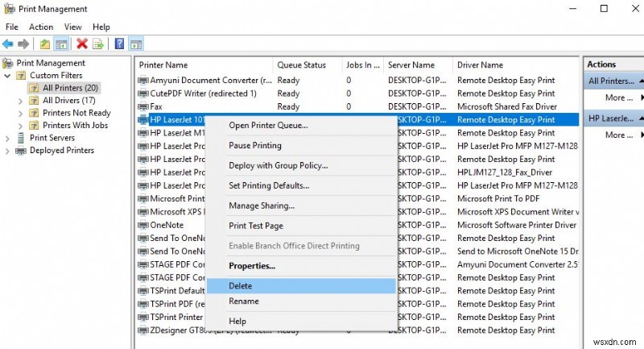Viewport: 644px width, 349px height.
Task: Click the printer icon beside TSPrint Printer
Action: [x=143, y=318]
